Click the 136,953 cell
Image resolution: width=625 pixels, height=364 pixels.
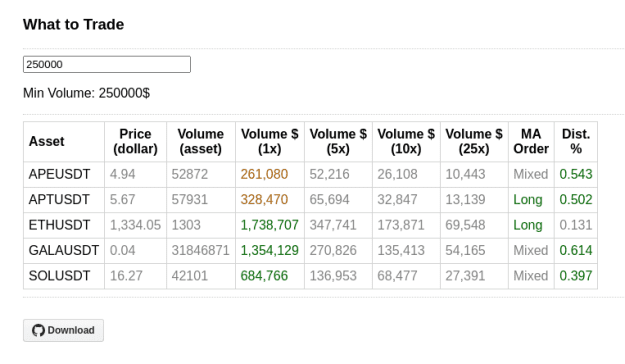click(x=338, y=276)
